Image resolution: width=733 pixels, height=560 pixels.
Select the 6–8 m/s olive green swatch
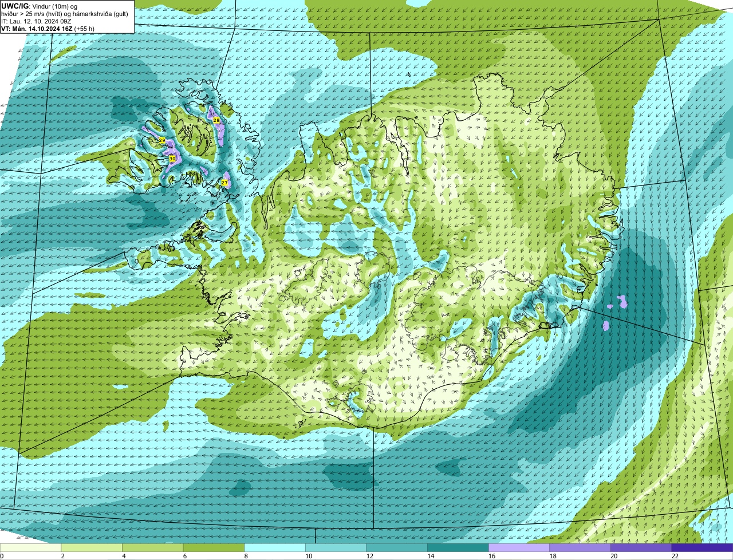coord(214,547)
